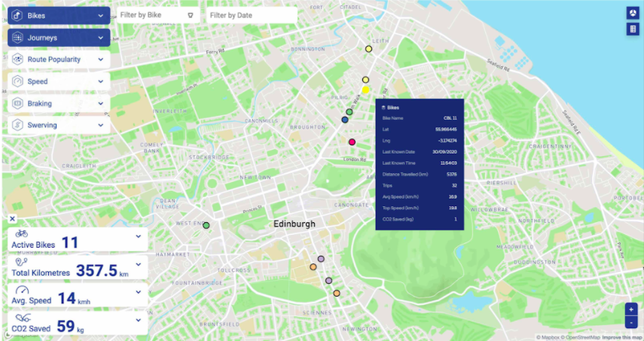Image resolution: width=644 pixels, height=341 pixels.
Task: Click the Edinburgh city label
Action: (x=295, y=224)
